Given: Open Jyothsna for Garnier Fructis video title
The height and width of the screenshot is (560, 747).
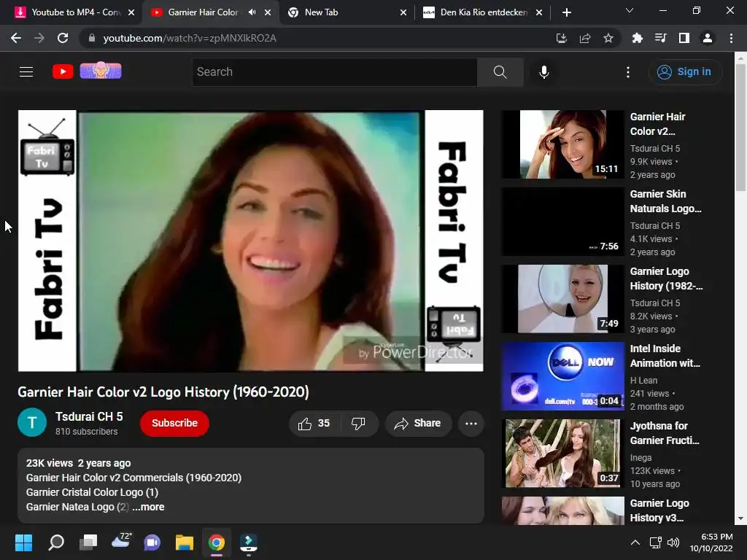Looking at the screenshot, I should click(x=665, y=433).
